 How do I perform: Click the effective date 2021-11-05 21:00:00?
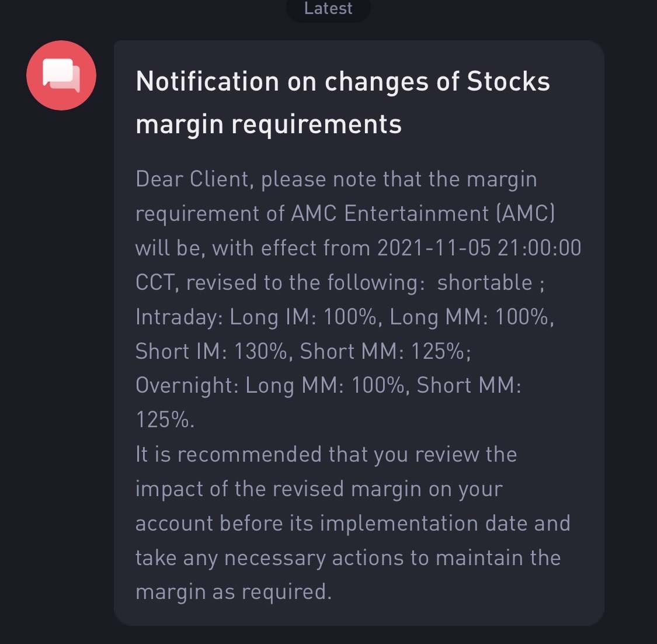(479, 248)
